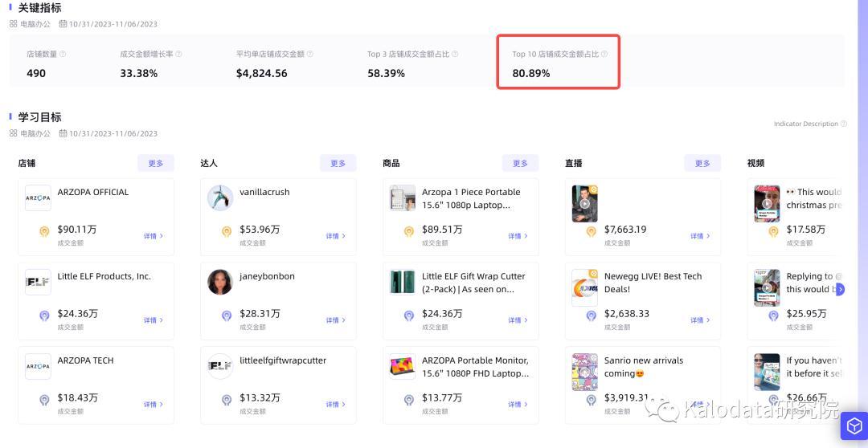Viewport: 868px width, 448px height.
Task: Click the 33.38% growth rate value
Action: click(139, 73)
